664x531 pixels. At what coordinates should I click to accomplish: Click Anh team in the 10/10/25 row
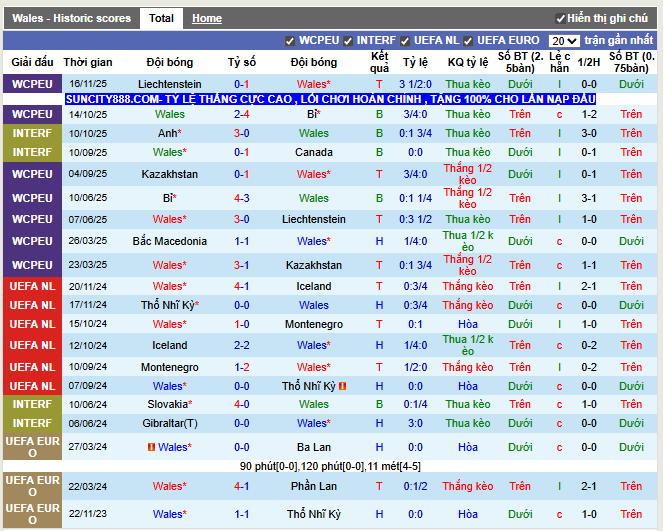169,133
